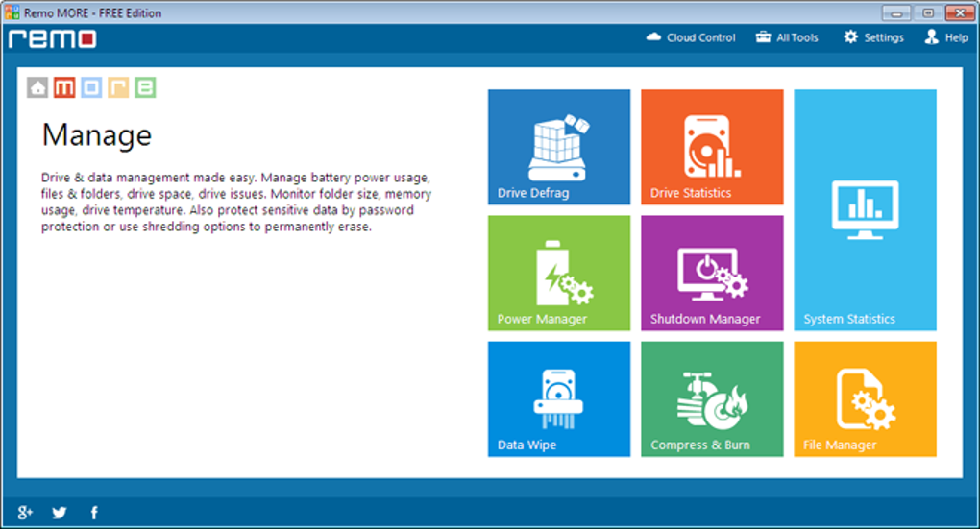Maximize the Remo MORE window
Viewport: 980px width, 529px height.
pyautogui.click(x=928, y=13)
